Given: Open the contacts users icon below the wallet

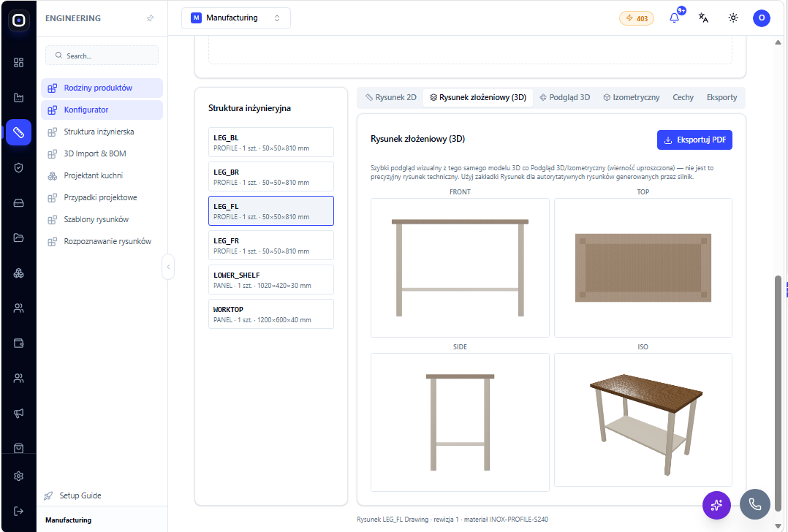Looking at the screenshot, I should (x=18, y=378).
